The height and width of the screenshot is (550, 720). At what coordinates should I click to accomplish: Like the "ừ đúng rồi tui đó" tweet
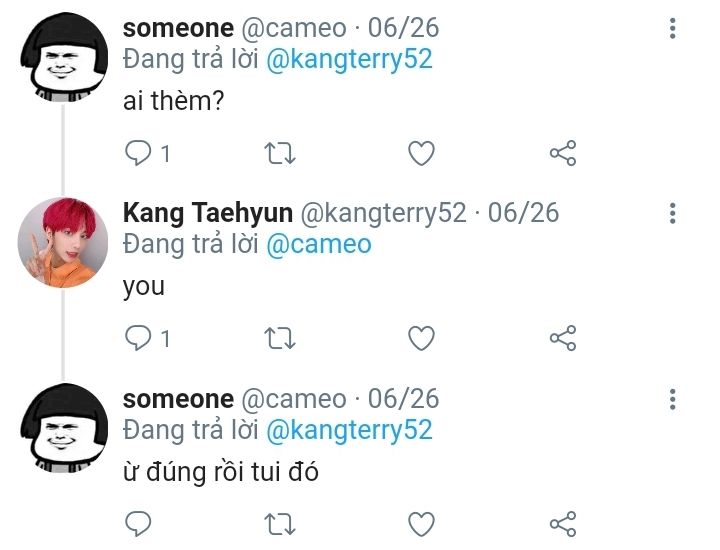pos(422,523)
